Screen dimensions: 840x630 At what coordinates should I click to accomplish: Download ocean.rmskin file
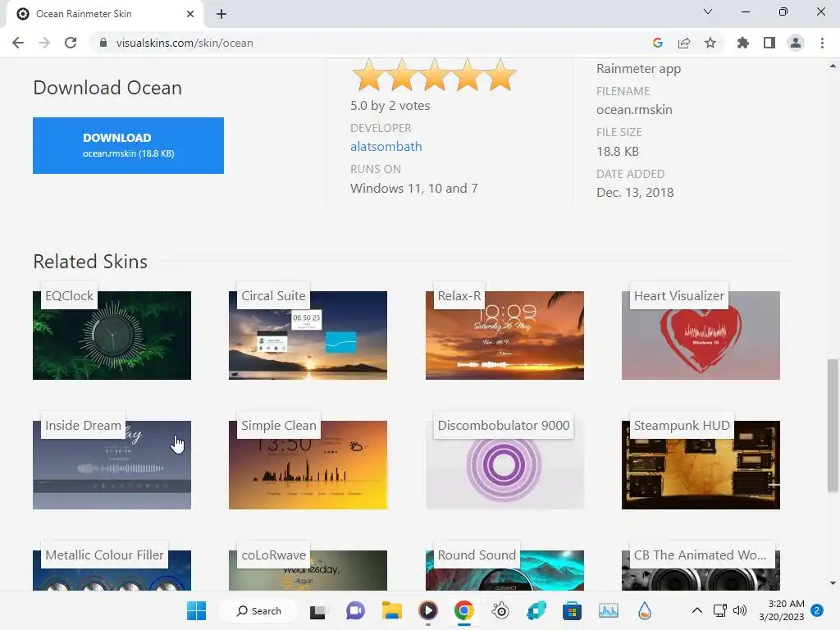[128, 145]
